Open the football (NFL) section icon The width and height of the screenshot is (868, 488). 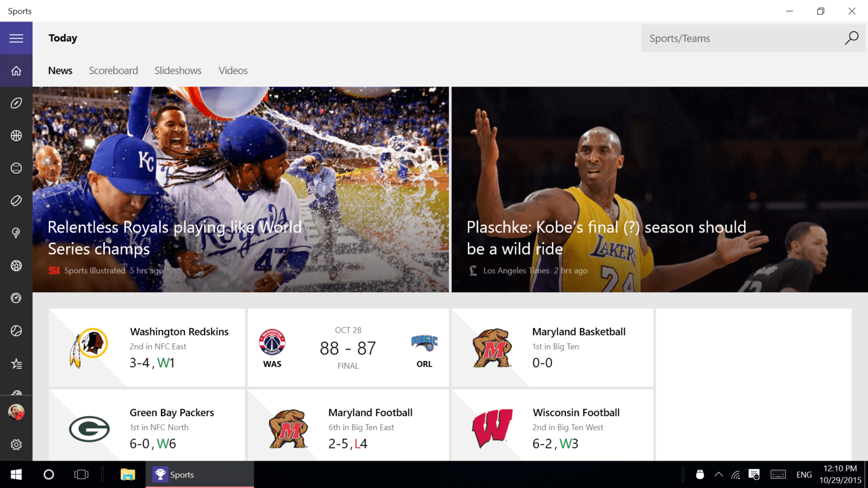click(x=16, y=103)
